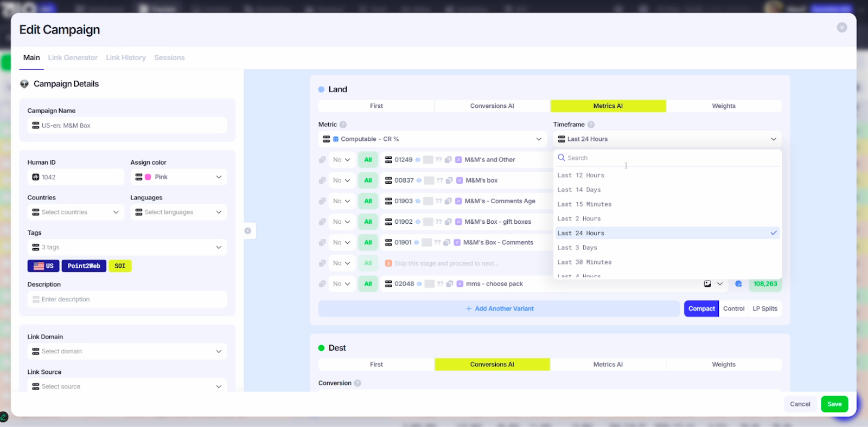This screenshot has width=868, height=427.
Task: Select the Weights tab in Land section
Action: tap(724, 106)
